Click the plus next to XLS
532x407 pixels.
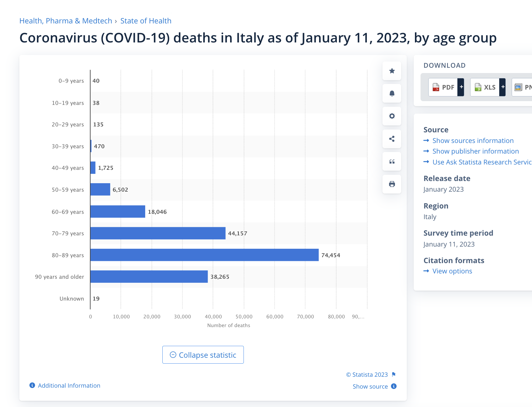click(503, 87)
